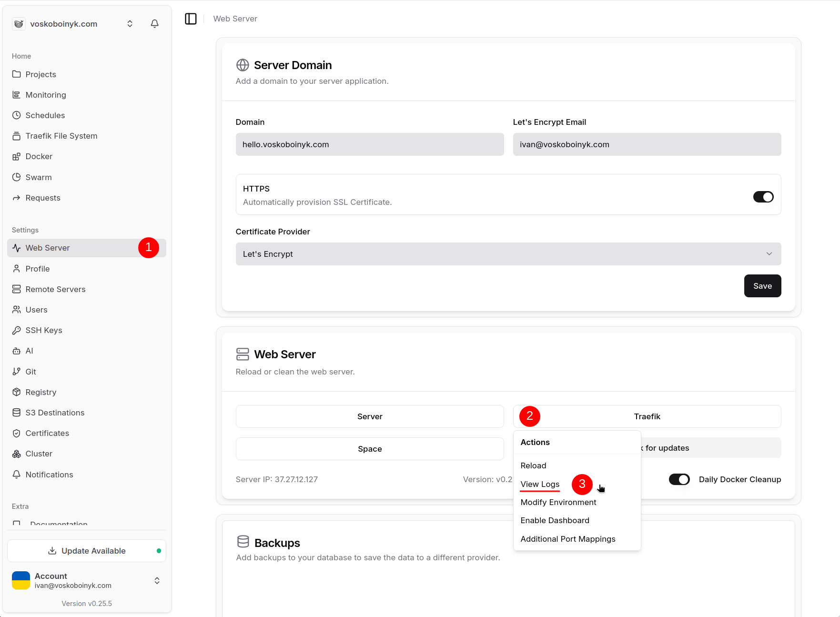Click the Let's Encrypt Email field
The image size is (840, 617).
click(x=647, y=144)
